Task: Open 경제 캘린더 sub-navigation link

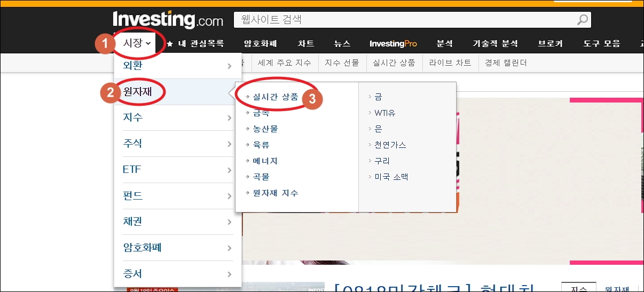Action: click(506, 63)
